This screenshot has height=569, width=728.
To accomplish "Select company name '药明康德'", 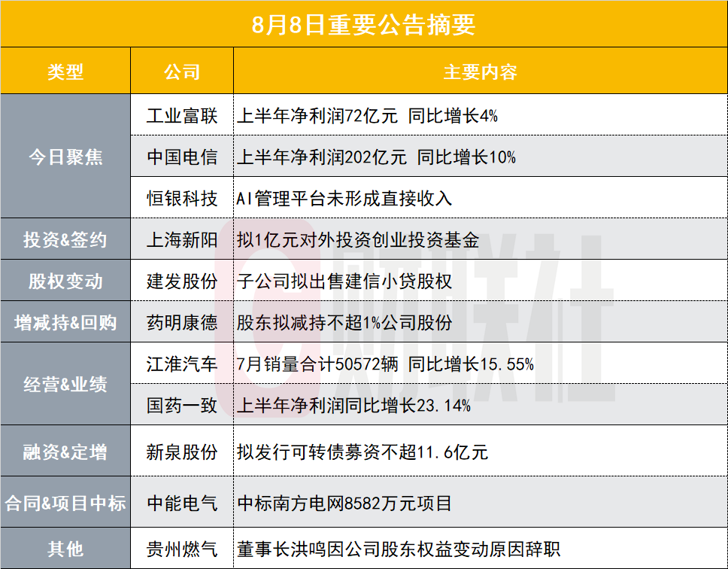I will click(x=182, y=322).
